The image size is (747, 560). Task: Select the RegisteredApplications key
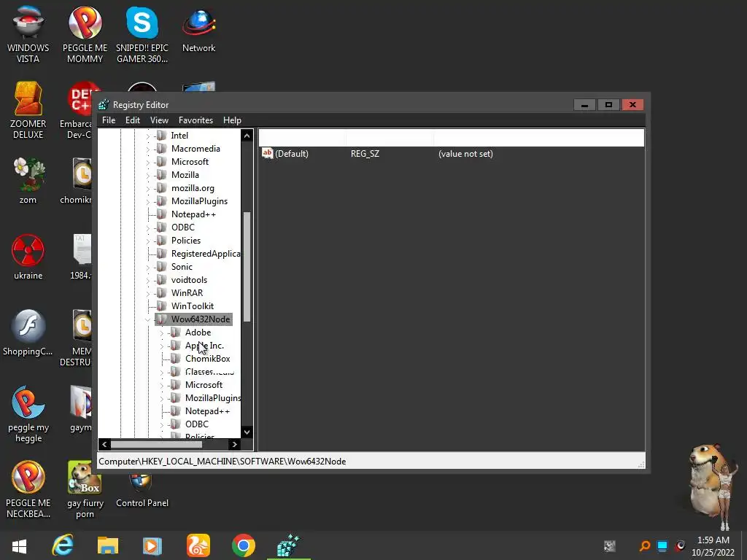[x=206, y=254]
